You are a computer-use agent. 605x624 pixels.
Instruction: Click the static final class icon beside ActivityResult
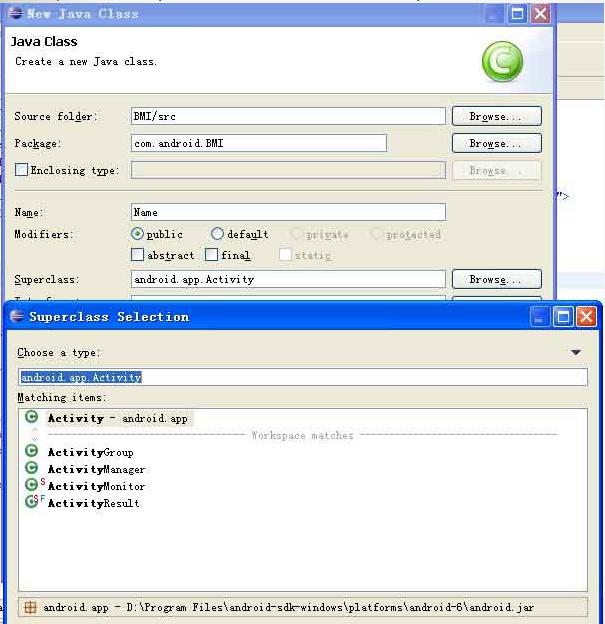coord(33,501)
